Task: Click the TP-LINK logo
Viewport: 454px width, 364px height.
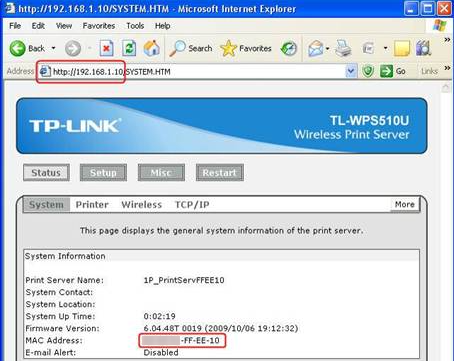Action: pyautogui.click(x=75, y=126)
